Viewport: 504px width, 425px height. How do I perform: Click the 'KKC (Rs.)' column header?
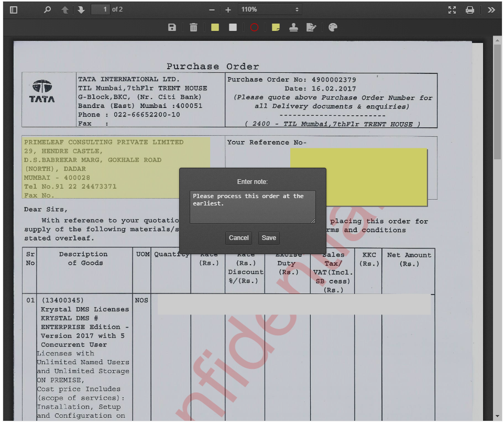(369, 259)
